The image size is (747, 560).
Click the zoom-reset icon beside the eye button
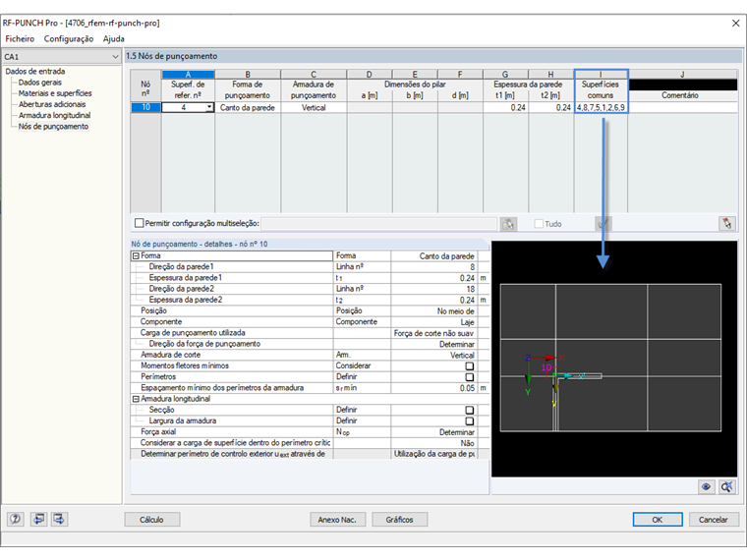pos(727,486)
